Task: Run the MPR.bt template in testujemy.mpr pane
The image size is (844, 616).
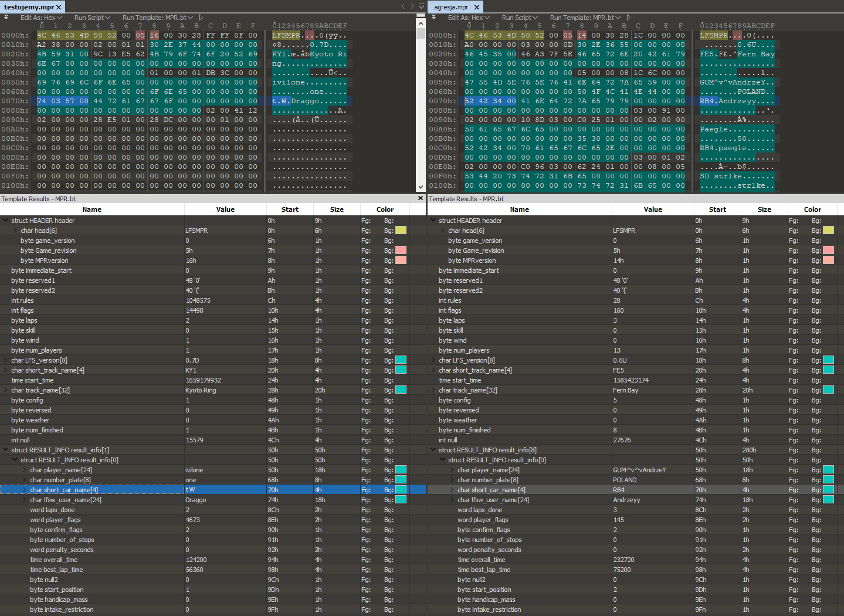Action: pos(201,18)
